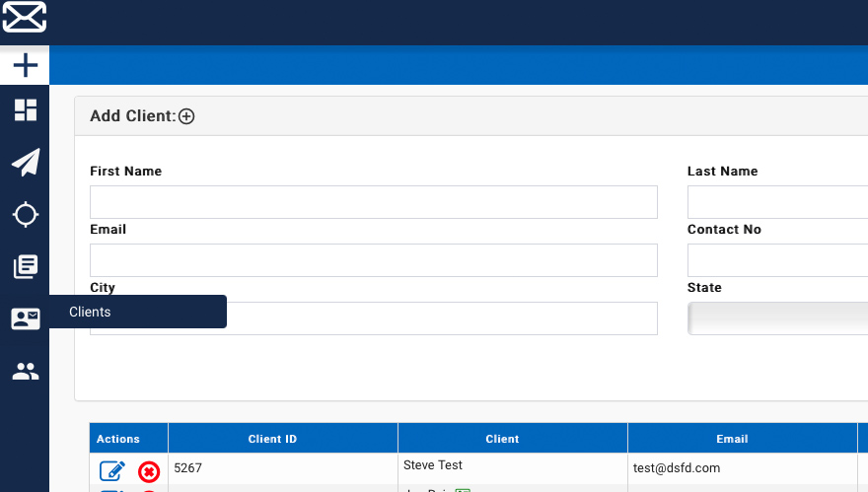Viewport: 868px width, 492px height.
Task: Focus the Last Name input field
Action: tap(778, 202)
